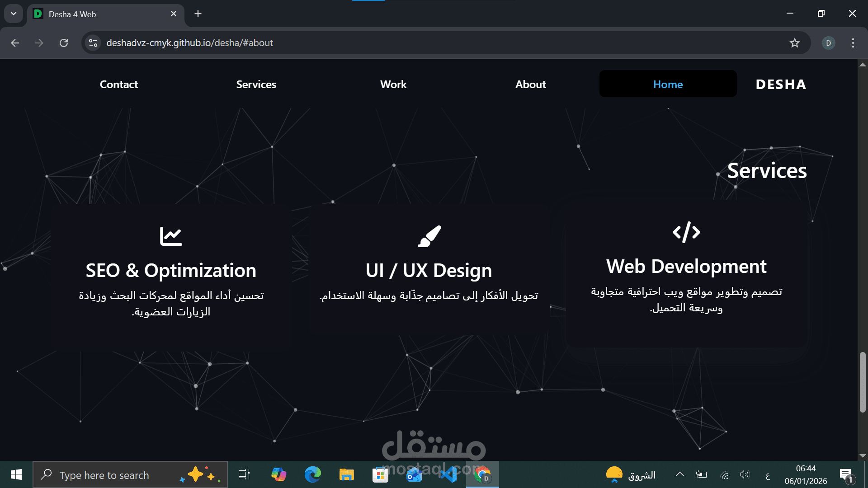Open Visual Studio Code from taskbar
868x488 pixels.
448,475
